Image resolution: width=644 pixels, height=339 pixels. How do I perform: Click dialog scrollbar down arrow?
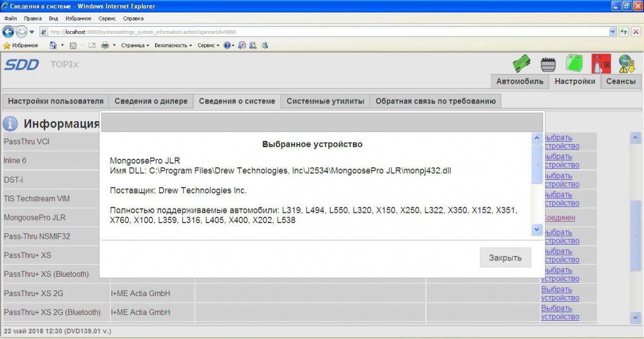537,230
